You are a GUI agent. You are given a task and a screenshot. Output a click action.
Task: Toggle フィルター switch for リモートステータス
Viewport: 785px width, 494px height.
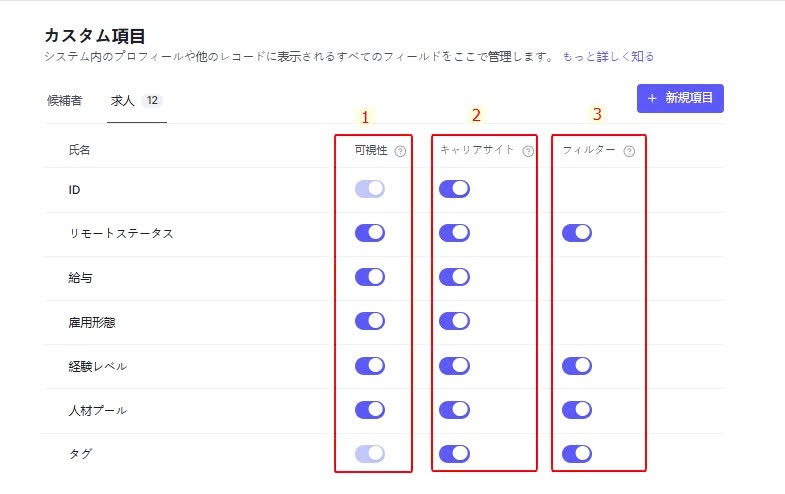click(577, 233)
